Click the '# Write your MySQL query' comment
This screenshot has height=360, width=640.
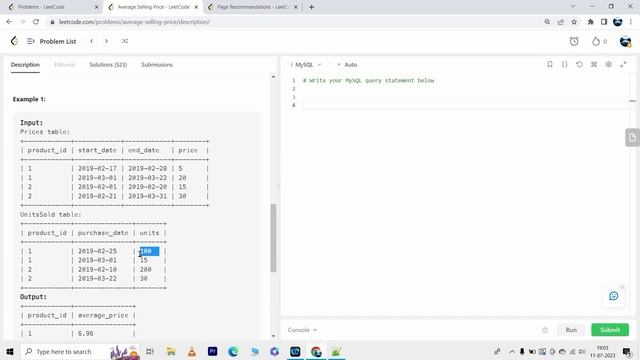(x=369, y=80)
